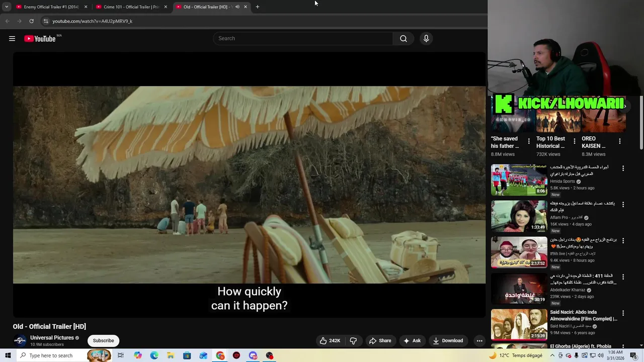This screenshot has width=644, height=362.
Task: Open Said Naciri film title link
Action: pyautogui.click(x=584, y=316)
